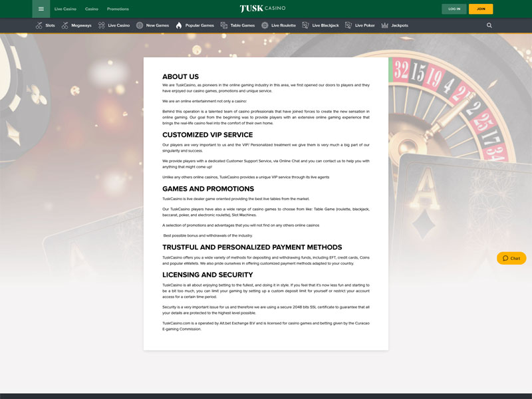Click the paragraph mentioning Curacao E-gaming Commission
This screenshot has width=532, height=399.
[265, 326]
